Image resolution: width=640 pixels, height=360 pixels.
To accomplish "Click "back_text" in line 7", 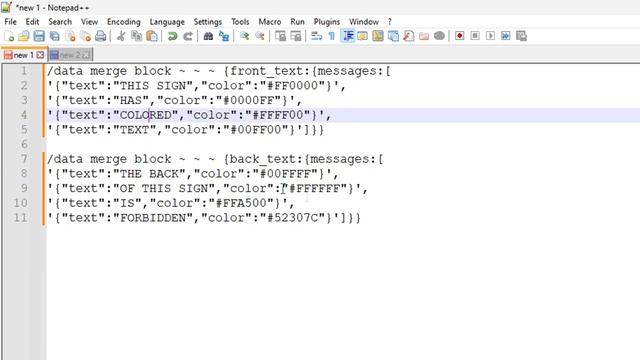I will pos(263,159).
